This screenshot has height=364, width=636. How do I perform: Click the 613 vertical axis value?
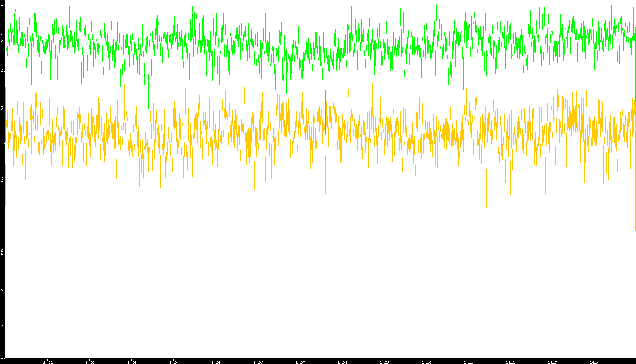point(2,324)
